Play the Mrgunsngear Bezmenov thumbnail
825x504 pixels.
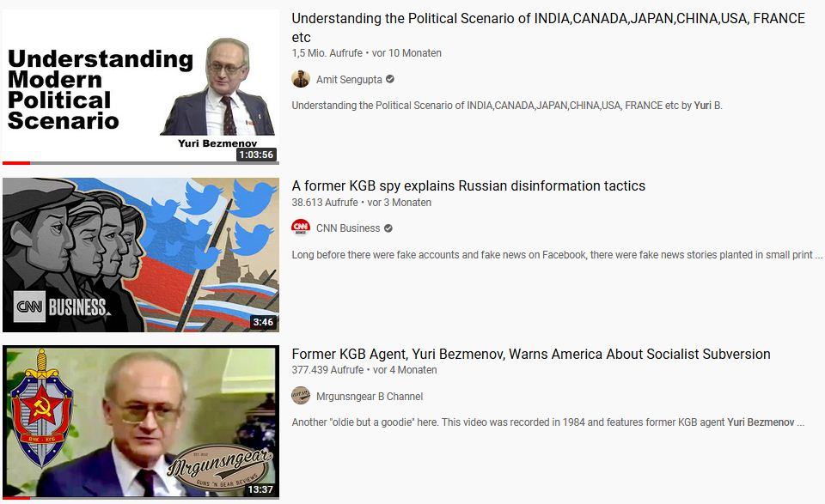pos(140,422)
